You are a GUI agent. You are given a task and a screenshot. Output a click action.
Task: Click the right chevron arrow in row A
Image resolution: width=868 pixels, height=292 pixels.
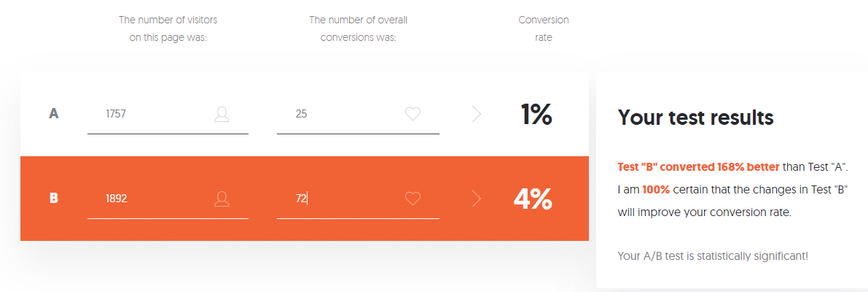477,114
